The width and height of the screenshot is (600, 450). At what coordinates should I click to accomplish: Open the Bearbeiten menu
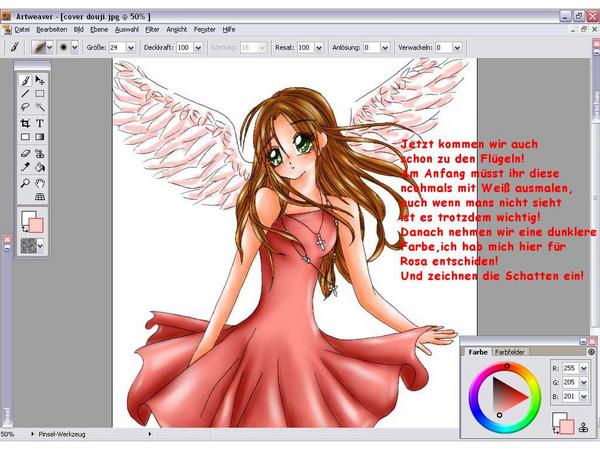pyautogui.click(x=52, y=29)
